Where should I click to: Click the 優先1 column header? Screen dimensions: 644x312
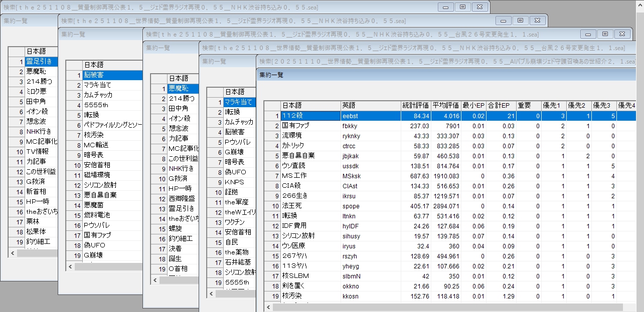click(x=553, y=106)
